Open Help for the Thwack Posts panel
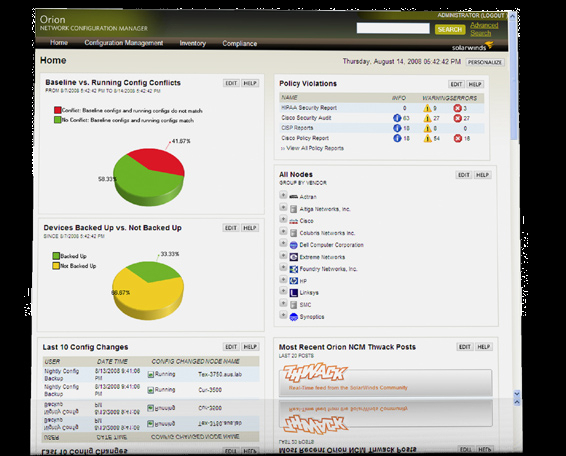566x456 pixels. pyautogui.click(x=484, y=347)
